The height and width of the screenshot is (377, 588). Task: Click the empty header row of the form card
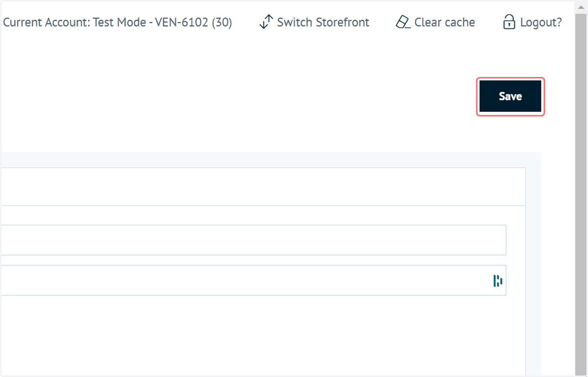pyautogui.click(x=263, y=187)
